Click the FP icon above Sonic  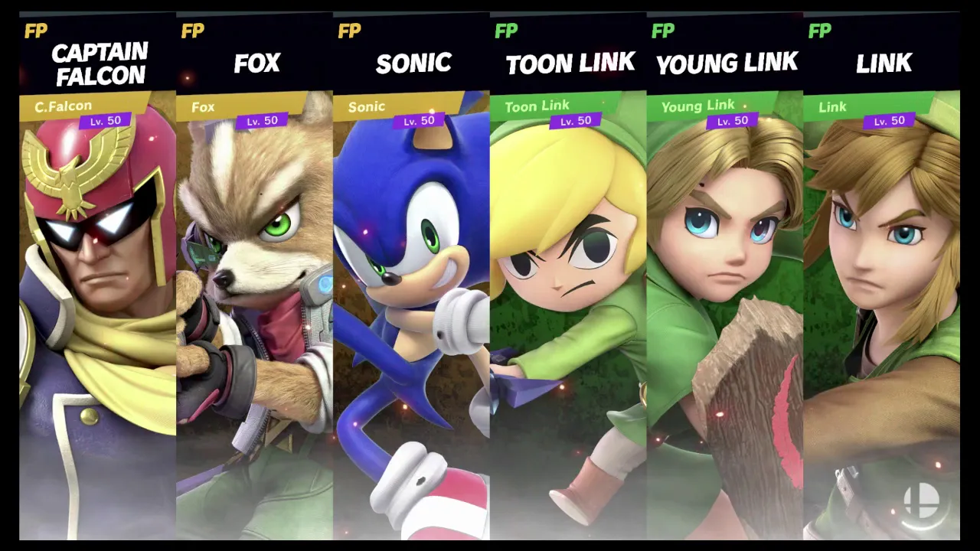pyautogui.click(x=349, y=31)
